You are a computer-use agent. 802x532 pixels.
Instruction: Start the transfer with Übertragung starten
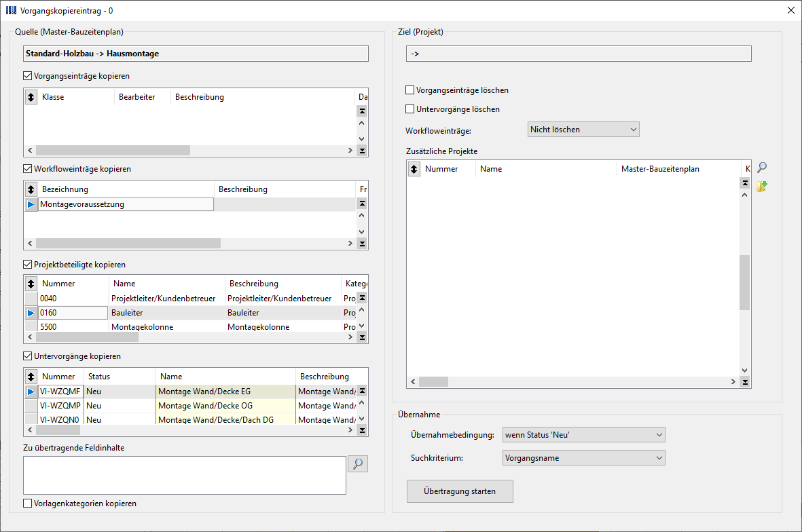[460, 491]
